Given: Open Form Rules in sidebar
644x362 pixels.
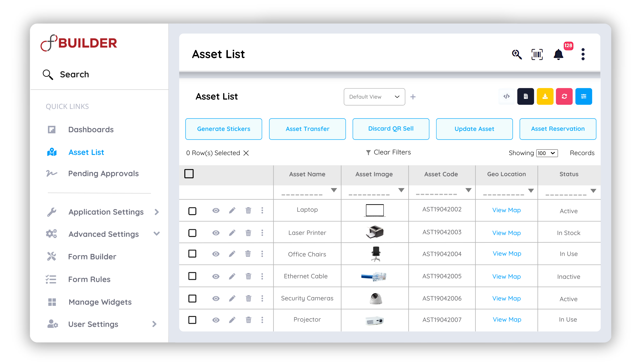Looking at the screenshot, I should coord(89,279).
